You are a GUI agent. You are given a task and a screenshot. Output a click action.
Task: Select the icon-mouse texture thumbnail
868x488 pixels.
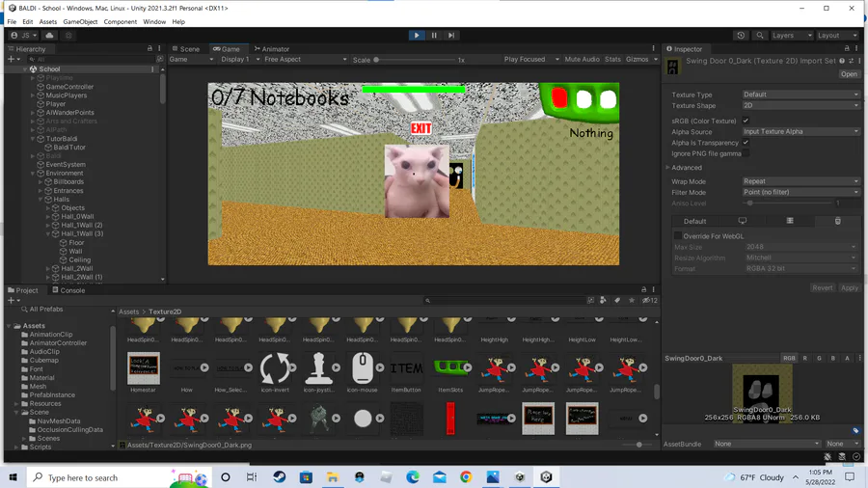click(362, 368)
